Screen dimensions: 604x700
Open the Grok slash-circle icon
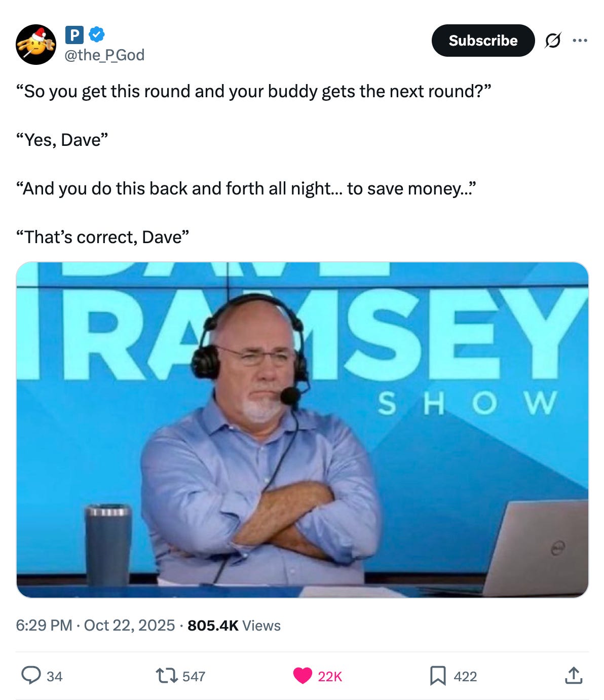(553, 41)
